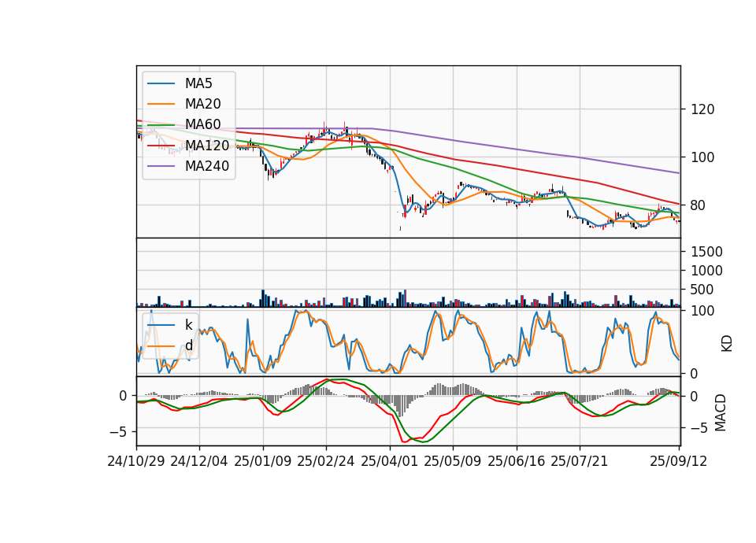Image resolution: width=756 pixels, height=543 pixels.
Task: Click the MA120 legend label
Action: pos(207,145)
